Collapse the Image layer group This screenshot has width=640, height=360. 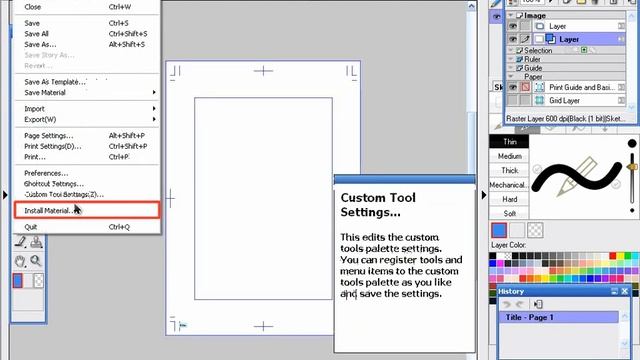point(511,16)
